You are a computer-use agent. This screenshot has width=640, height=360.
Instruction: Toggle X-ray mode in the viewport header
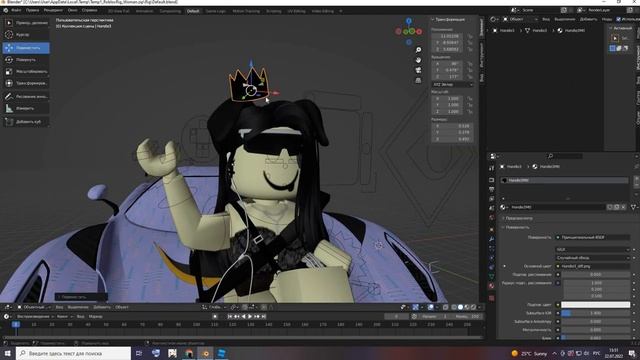click(x=445, y=307)
